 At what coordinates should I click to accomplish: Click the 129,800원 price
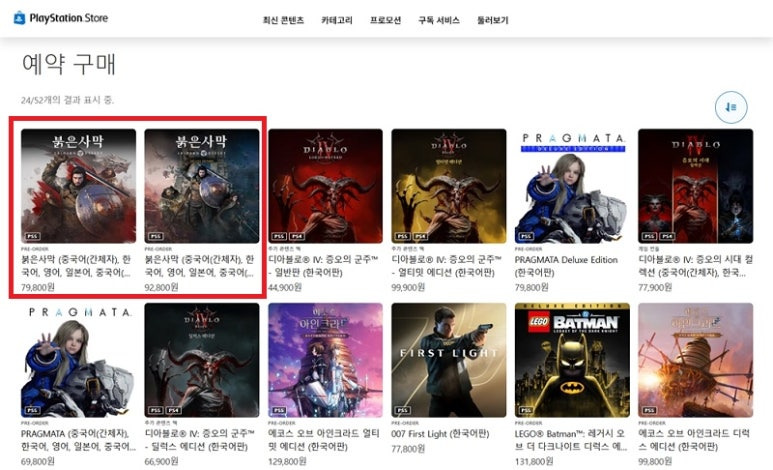[x=287, y=461]
